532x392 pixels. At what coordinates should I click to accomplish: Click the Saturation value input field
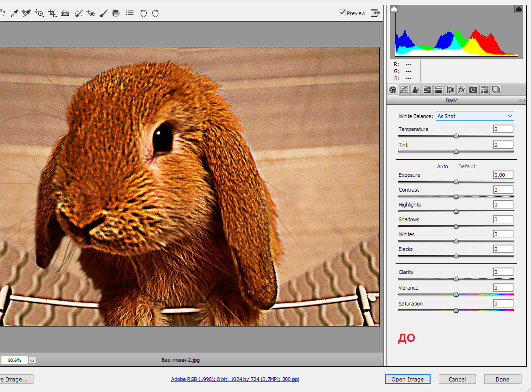(x=503, y=304)
